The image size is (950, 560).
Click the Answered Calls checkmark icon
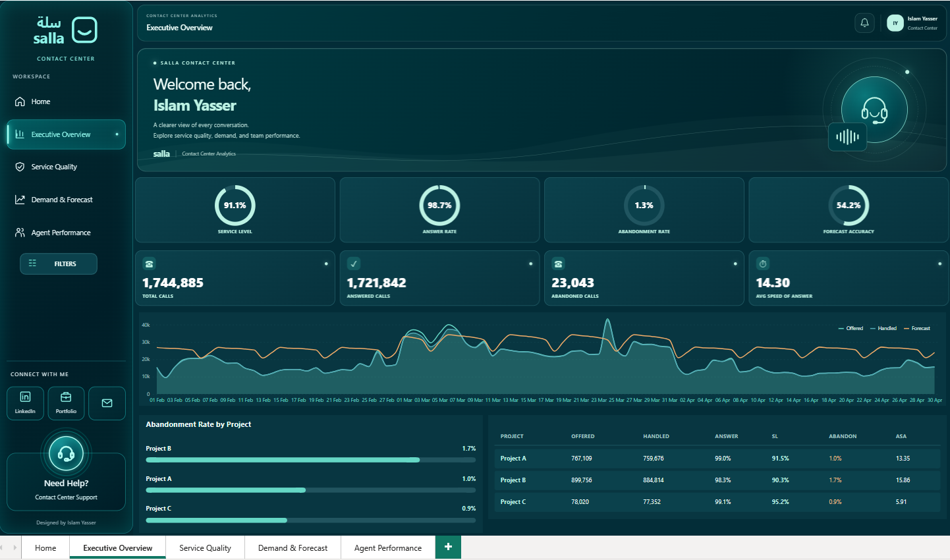pyautogui.click(x=354, y=264)
